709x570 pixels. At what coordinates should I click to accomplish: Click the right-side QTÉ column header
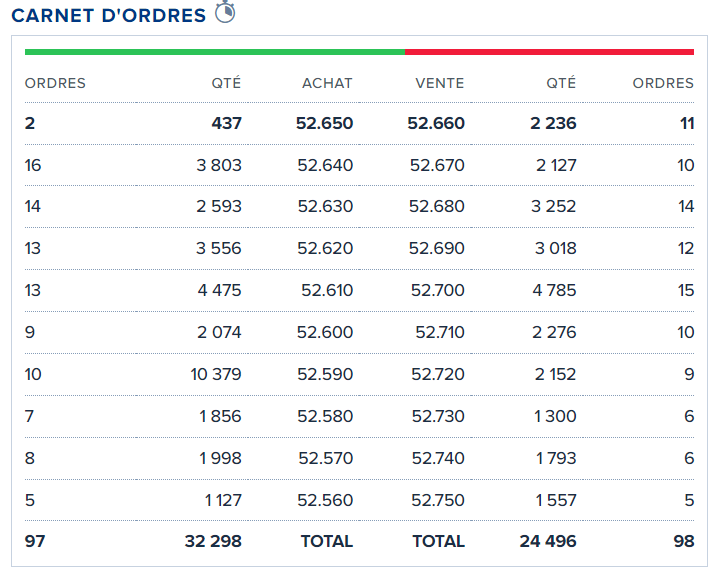pos(560,83)
